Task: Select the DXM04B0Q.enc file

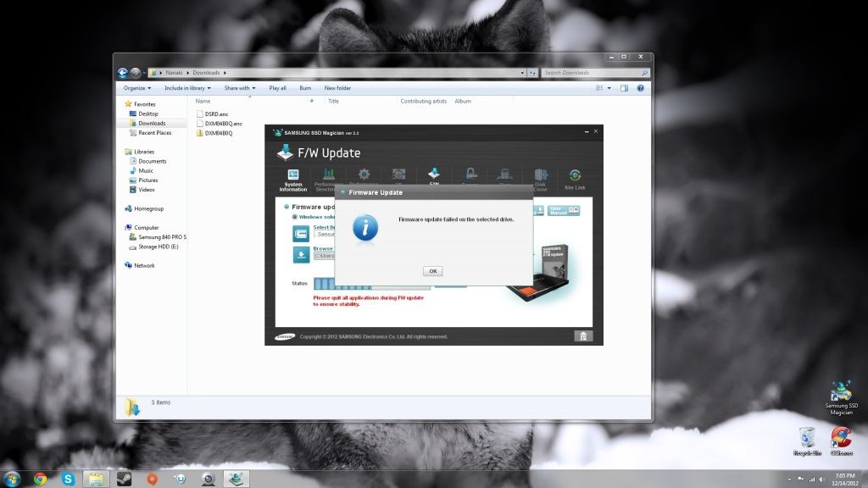Action: click(223, 124)
